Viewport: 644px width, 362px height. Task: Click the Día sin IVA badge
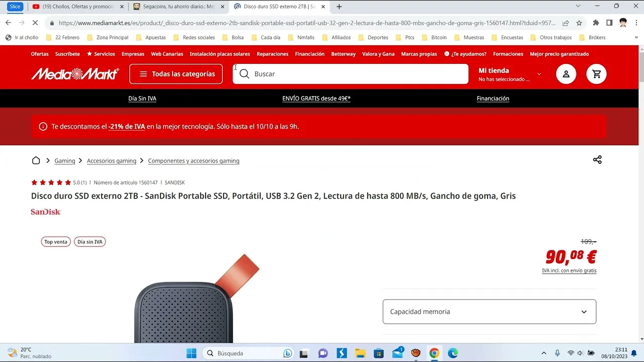pyautogui.click(x=90, y=242)
